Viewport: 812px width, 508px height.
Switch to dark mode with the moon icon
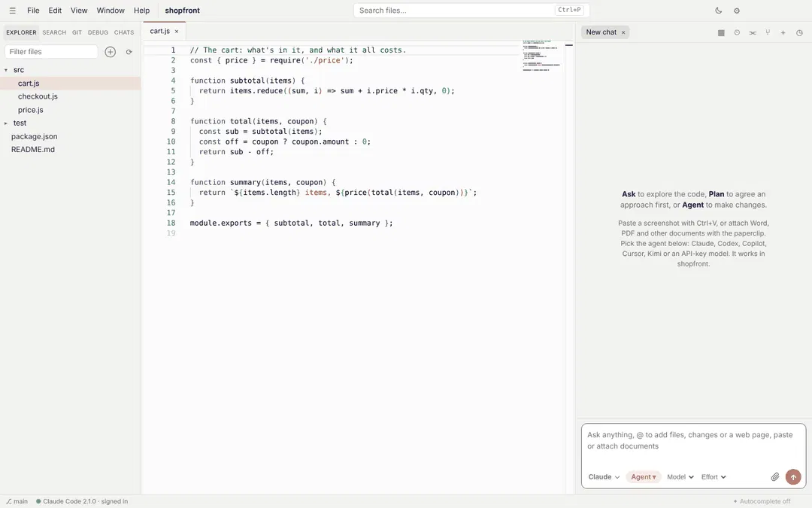(718, 11)
